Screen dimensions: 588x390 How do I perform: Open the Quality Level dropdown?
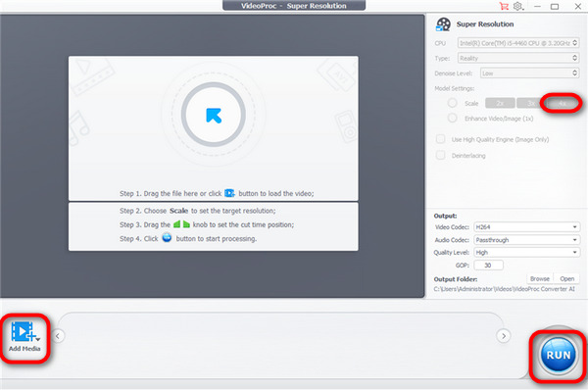(527, 253)
